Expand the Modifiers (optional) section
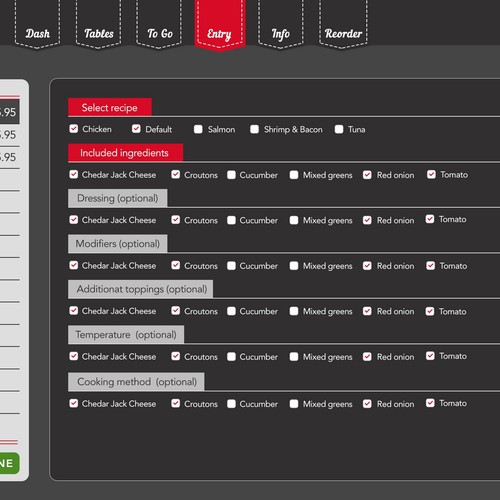This screenshot has width=500, height=500. coord(118,243)
